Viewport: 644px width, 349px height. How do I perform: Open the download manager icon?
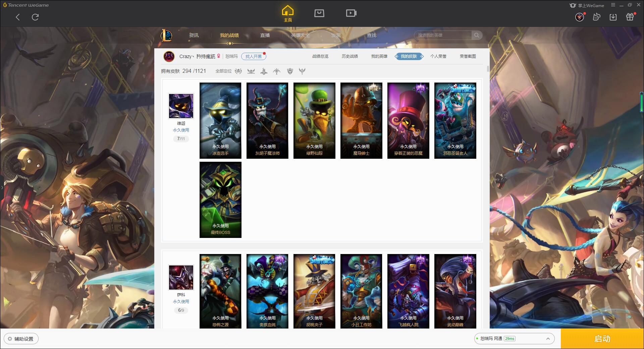[613, 17]
